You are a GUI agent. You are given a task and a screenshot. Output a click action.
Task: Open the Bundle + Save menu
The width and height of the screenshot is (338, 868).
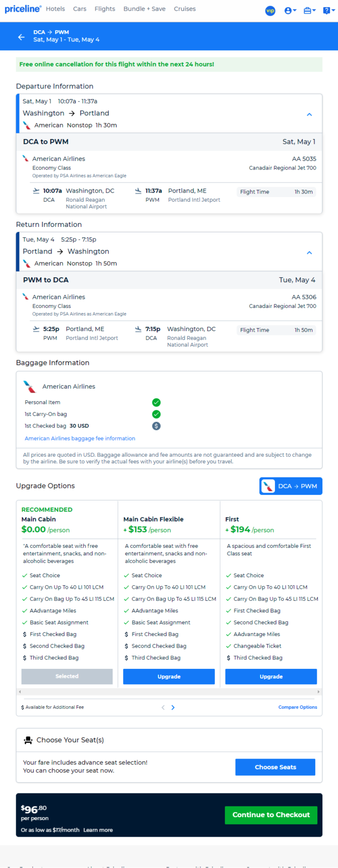(x=144, y=9)
